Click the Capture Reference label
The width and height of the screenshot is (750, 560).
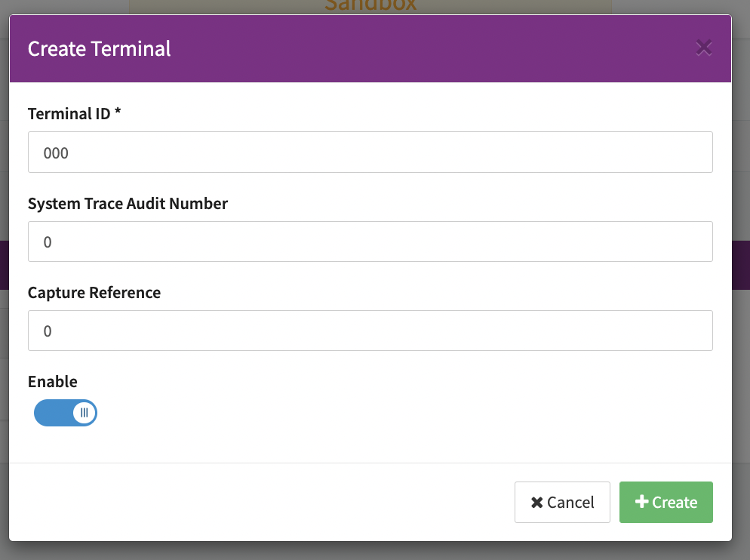pyautogui.click(x=94, y=292)
